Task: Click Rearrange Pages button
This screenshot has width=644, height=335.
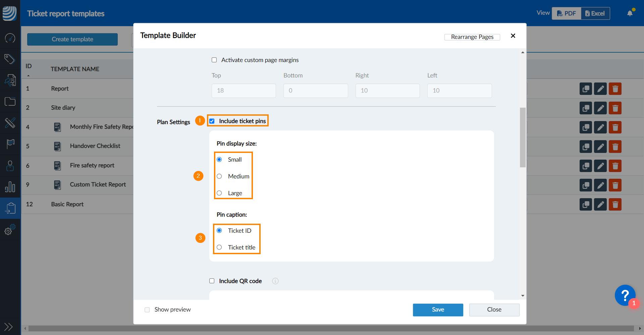Action: pos(472,37)
